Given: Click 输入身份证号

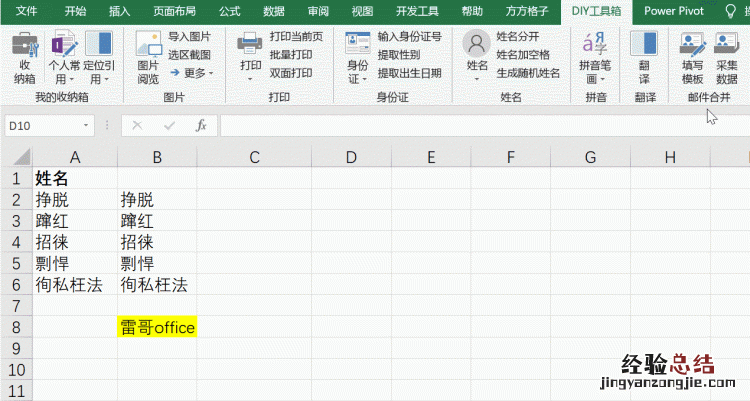Looking at the screenshot, I should [409, 36].
